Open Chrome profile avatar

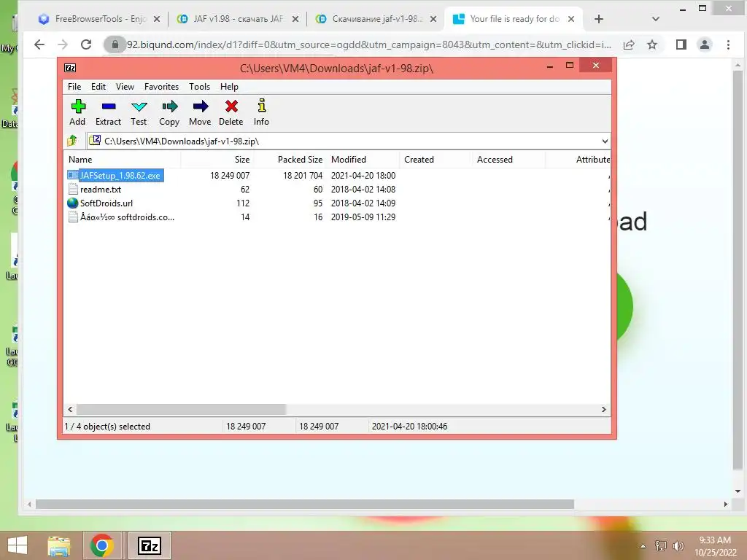point(705,44)
